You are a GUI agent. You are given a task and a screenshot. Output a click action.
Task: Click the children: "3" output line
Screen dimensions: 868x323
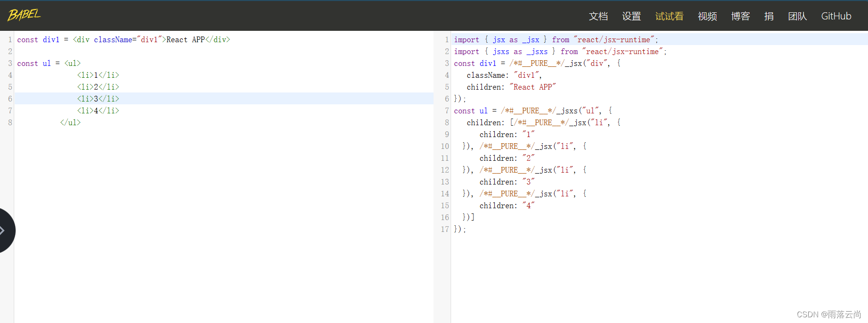pos(507,182)
